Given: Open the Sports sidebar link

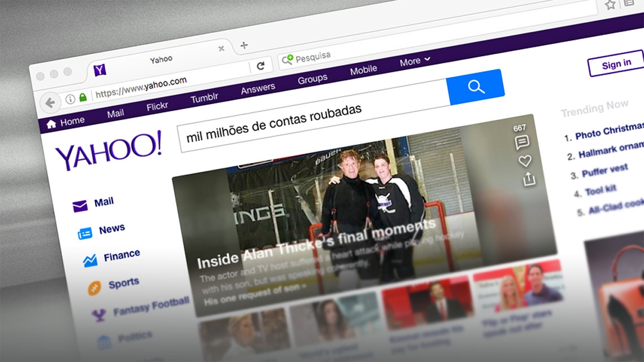Looking at the screenshot, I should pos(124,283).
